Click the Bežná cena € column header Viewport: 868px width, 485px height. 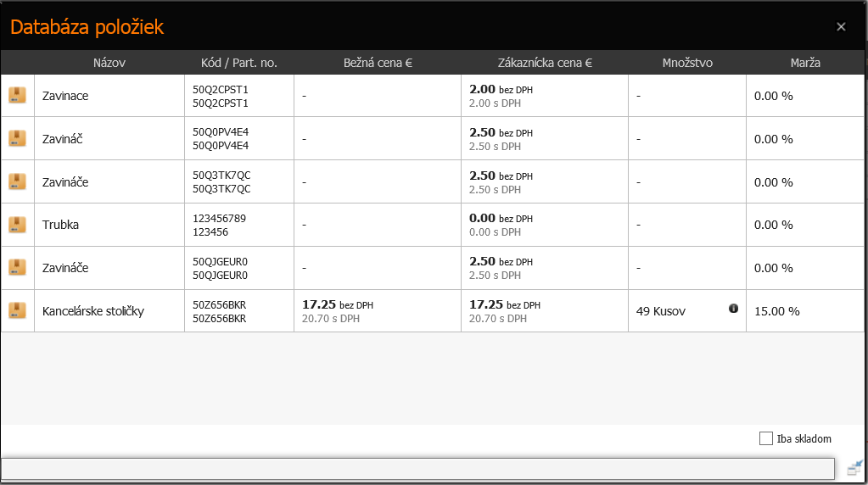pyautogui.click(x=378, y=63)
